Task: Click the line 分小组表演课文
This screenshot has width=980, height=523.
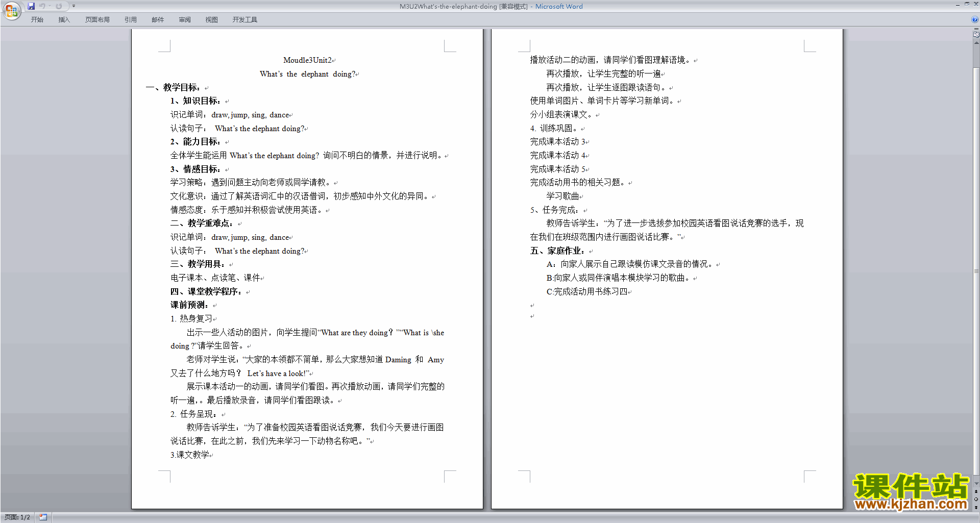Action: pyautogui.click(x=561, y=115)
